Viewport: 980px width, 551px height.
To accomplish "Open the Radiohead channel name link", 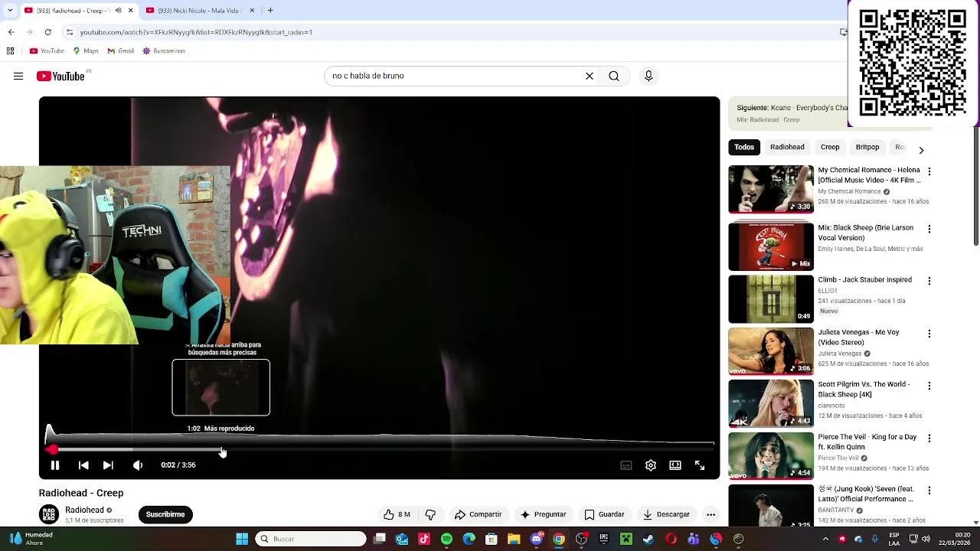I will coord(84,510).
